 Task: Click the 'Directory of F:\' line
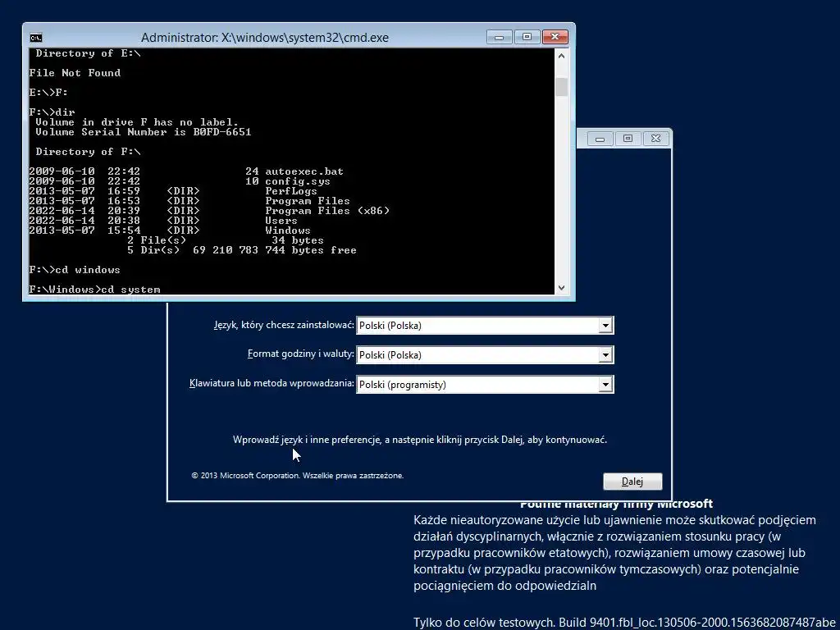(x=88, y=152)
